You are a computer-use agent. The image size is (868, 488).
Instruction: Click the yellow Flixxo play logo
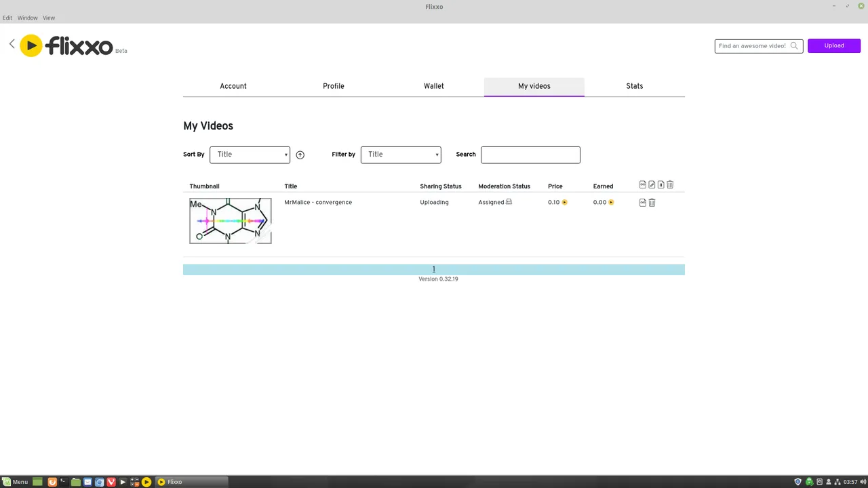[31, 45]
